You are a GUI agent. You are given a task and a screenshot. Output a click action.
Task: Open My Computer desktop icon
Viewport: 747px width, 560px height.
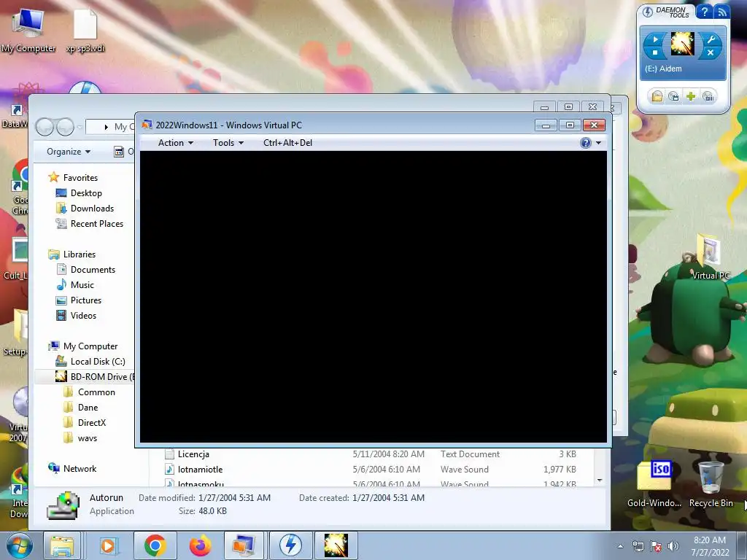[28, 29]
